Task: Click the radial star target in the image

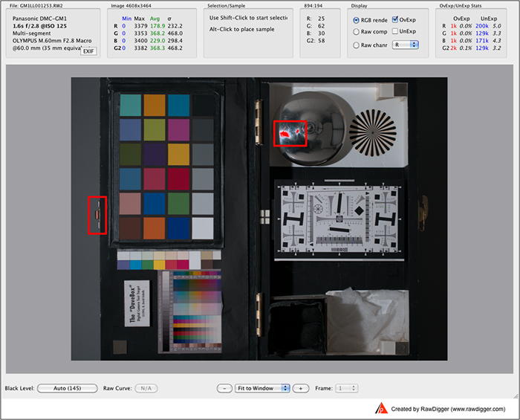Action: click(373, 132)
